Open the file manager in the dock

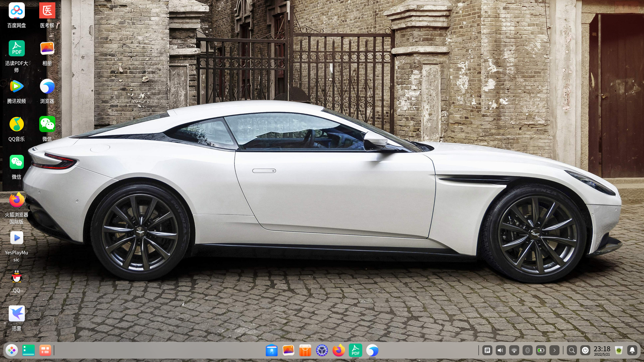pos(272,351)
